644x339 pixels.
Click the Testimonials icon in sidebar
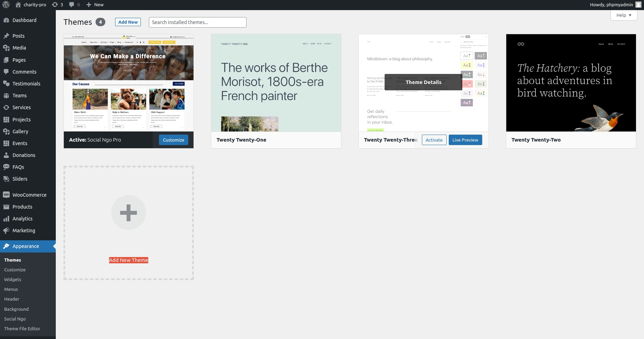(x=6, y=84)
